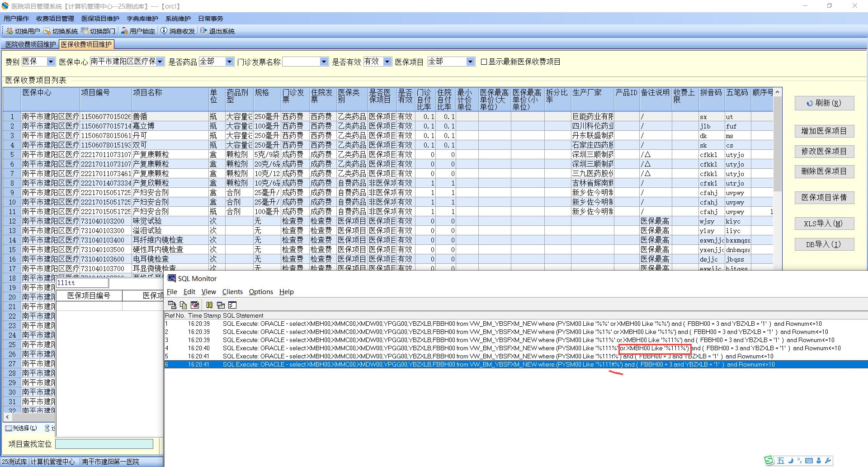Expand the 门诊发票名称 combo box
868x467 pixels.
324,62
